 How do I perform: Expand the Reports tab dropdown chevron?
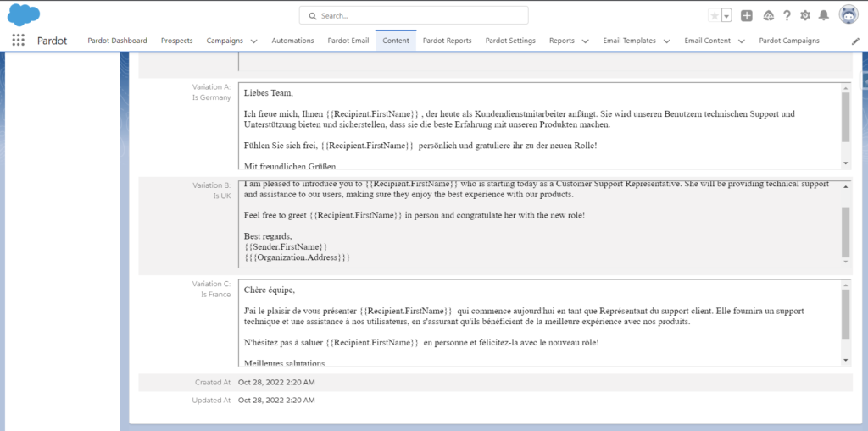[x=585, y=41]
